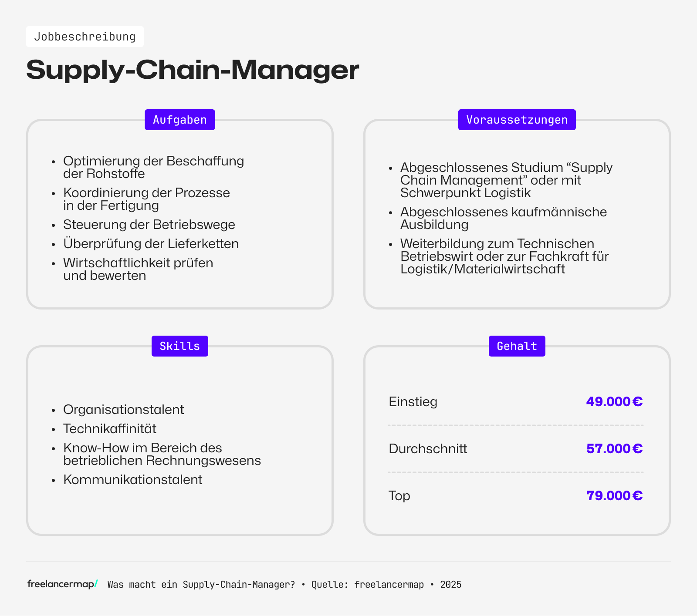Viewport: 697px width, 616px height.
Task: Click the Überprüfung der Lieferketten bullet
Action: [x=151, y=244]
